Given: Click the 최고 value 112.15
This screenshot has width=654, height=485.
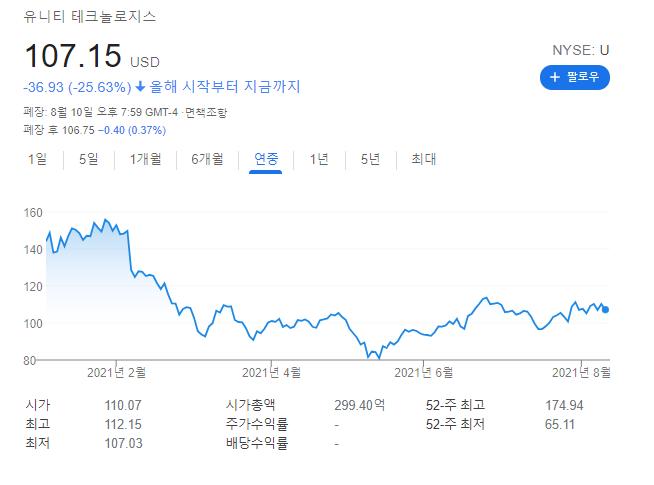Looking at the screenshot, I should click(123, 425).
